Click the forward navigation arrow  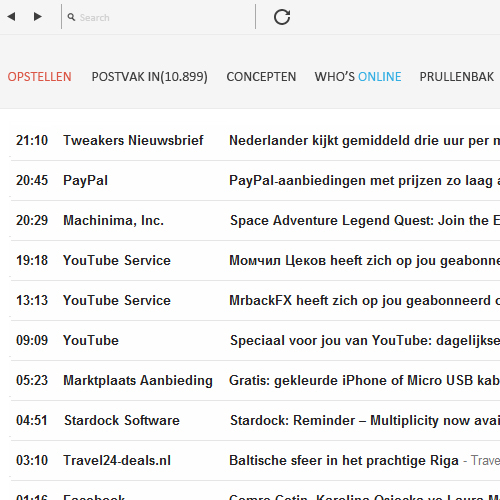pos(38,16)
